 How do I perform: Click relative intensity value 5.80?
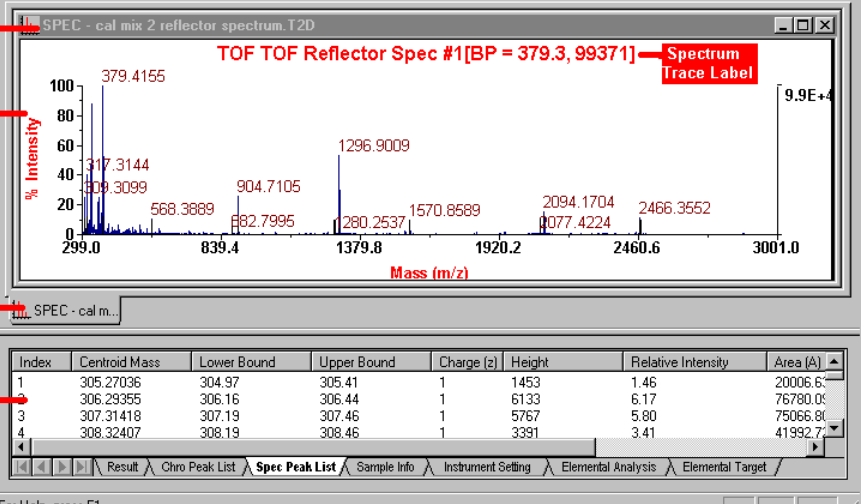pos(644,416)
